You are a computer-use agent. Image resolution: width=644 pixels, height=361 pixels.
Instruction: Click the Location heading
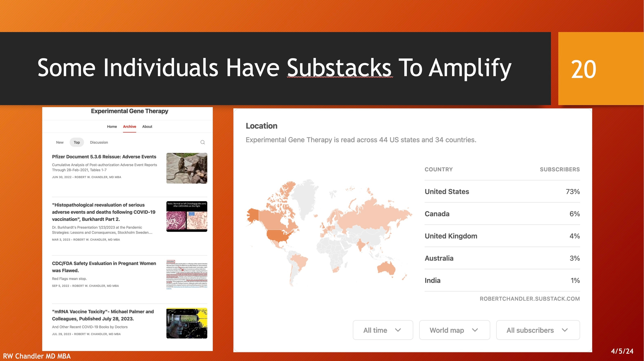pyautogui.click(x=262, y=126)
